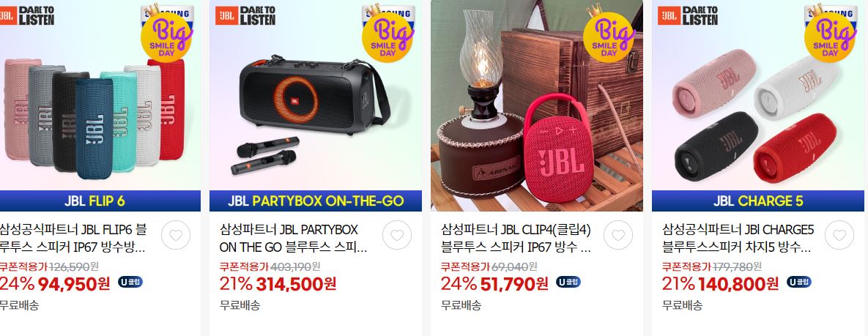Click Big Smile Day badge on CLIP4 image

point(609,36)
